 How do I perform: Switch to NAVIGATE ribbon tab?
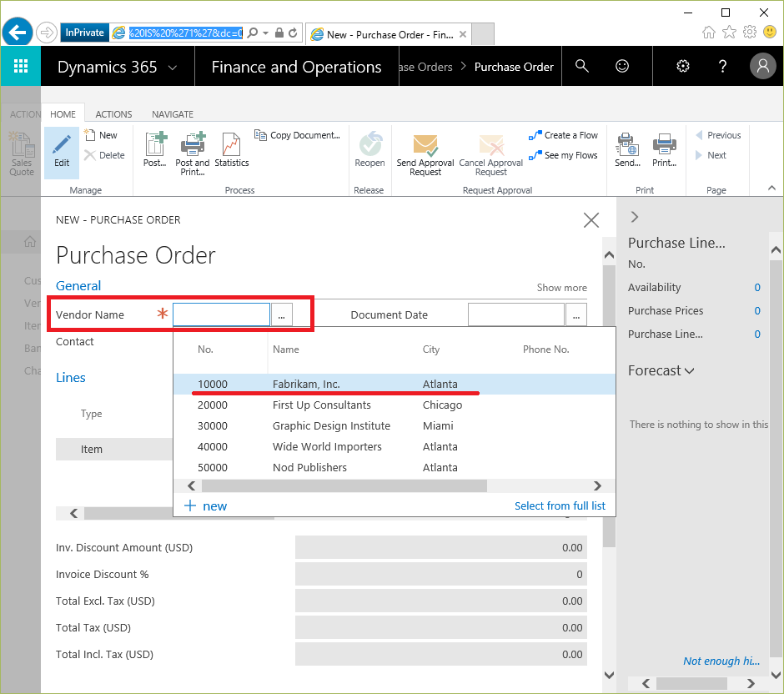click(173, 114)
